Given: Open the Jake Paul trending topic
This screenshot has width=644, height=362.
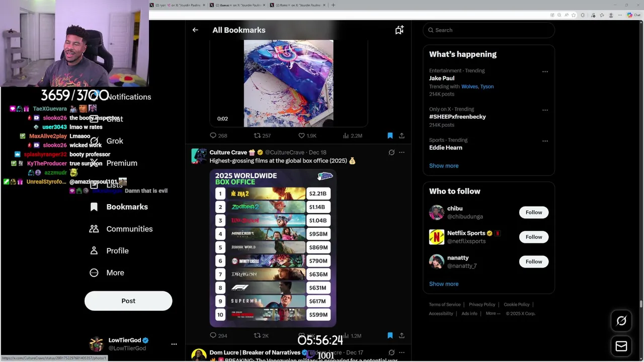Looking at the screenshot, I should point(442,78).
